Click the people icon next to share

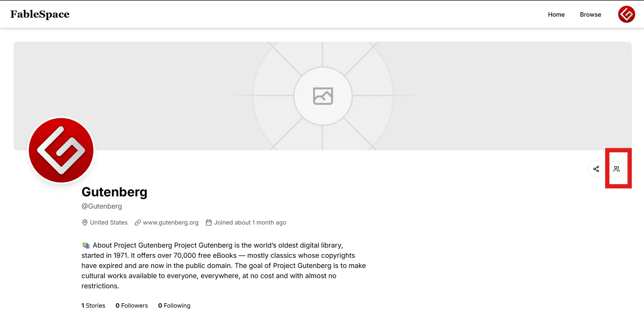(x=617, y=169)
